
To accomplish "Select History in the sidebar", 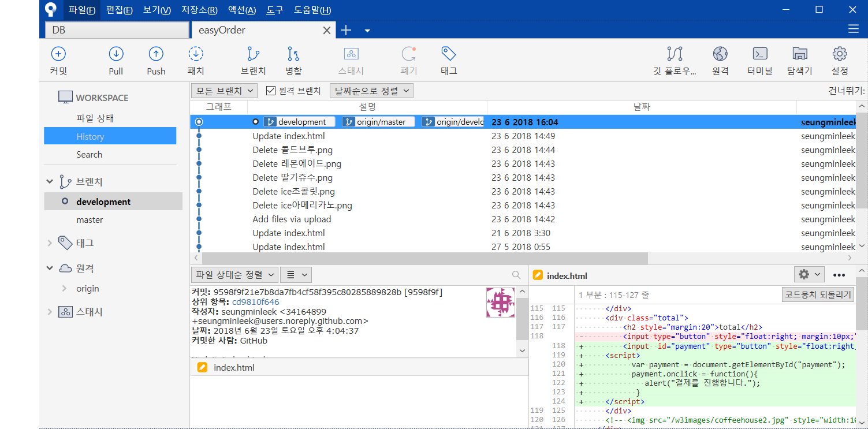I will [110, 136].
